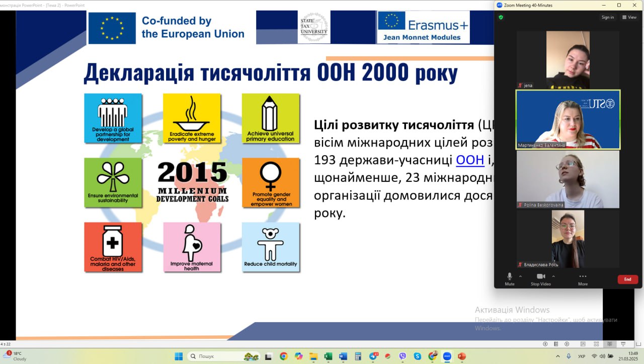The height and width of the screenshot is (364, 644).
Task: Select Мартиненко Валентина's video thumbnail
Action: [x=568, y=120]
